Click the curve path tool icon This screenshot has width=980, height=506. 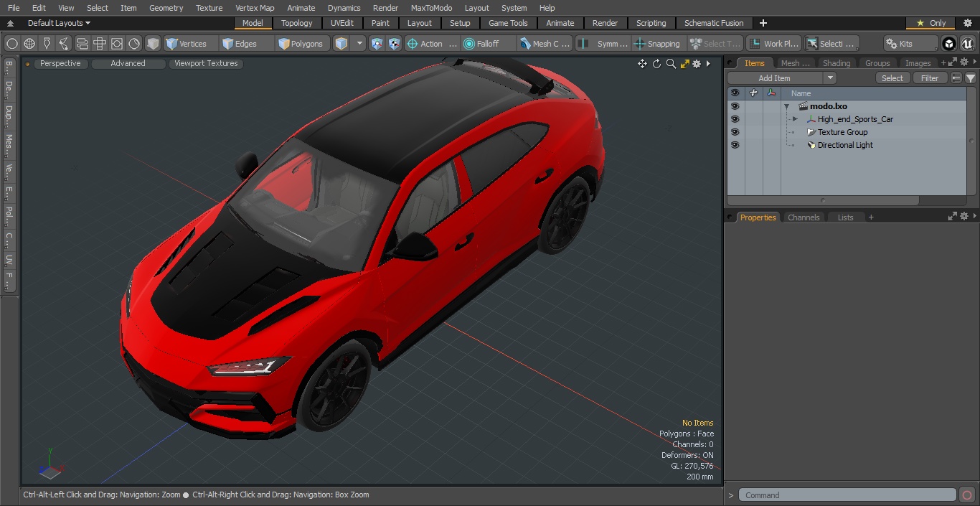click(x=64, y=44)
